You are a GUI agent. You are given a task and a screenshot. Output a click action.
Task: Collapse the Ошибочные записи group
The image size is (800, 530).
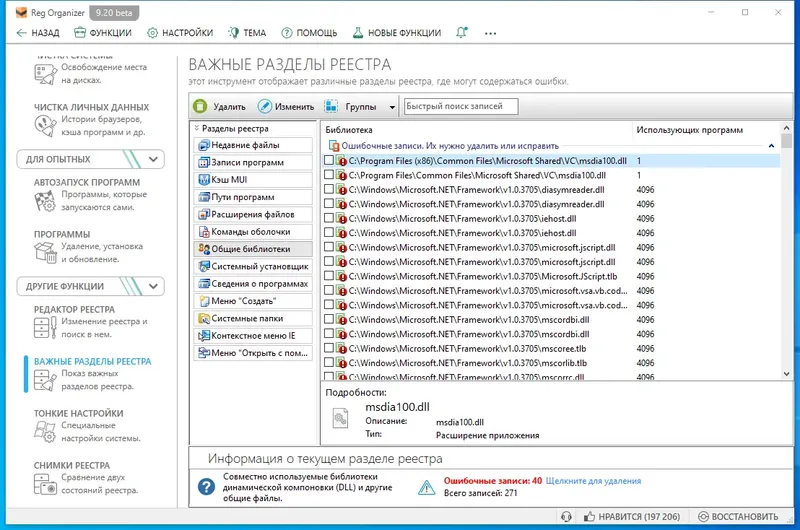(771, 146)
